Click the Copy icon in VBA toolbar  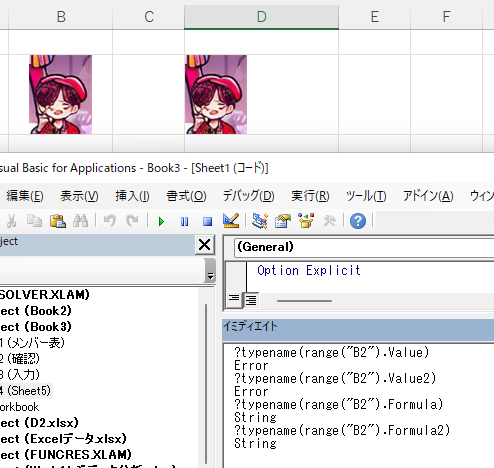point(34,221)
